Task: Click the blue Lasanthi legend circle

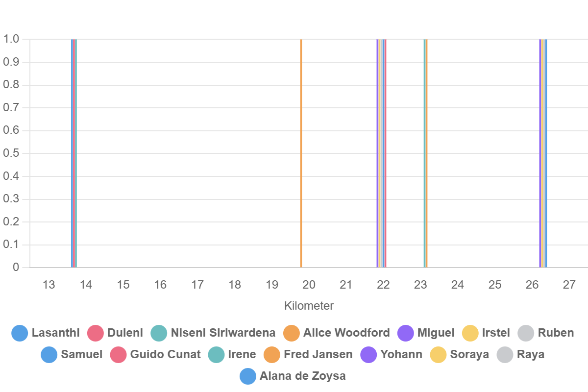Action: pyautogui.click(x=20, y=333)
